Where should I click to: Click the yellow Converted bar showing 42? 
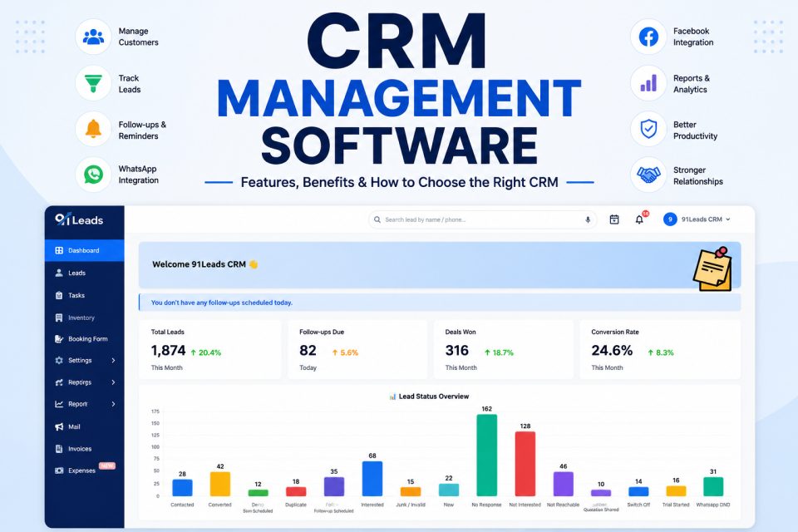pyautogui.click(x=219, y=484)
